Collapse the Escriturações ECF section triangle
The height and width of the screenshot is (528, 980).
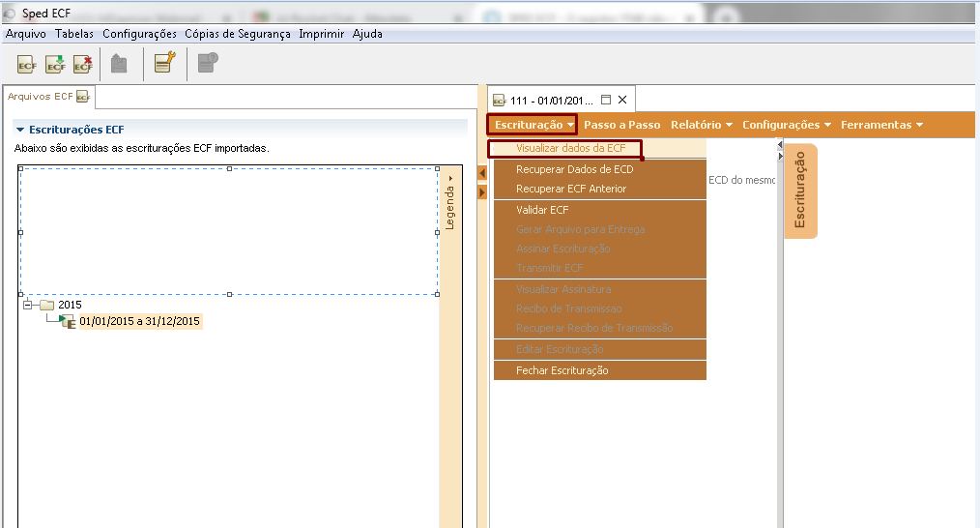20,130
